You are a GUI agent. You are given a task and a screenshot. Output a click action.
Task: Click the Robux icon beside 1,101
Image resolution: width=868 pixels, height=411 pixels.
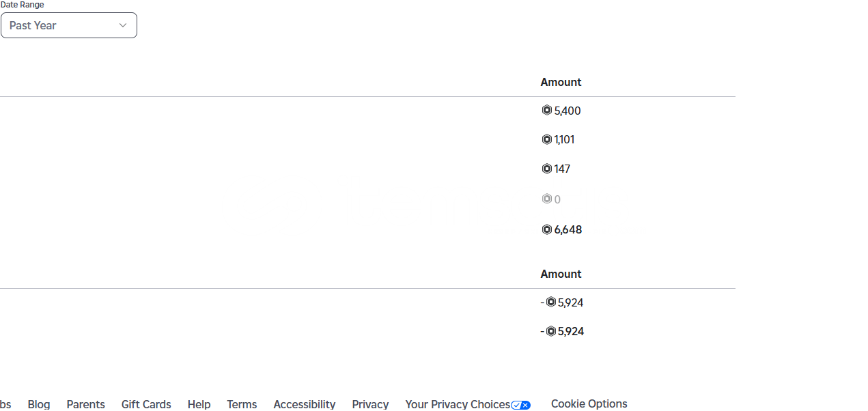point(546,139)
